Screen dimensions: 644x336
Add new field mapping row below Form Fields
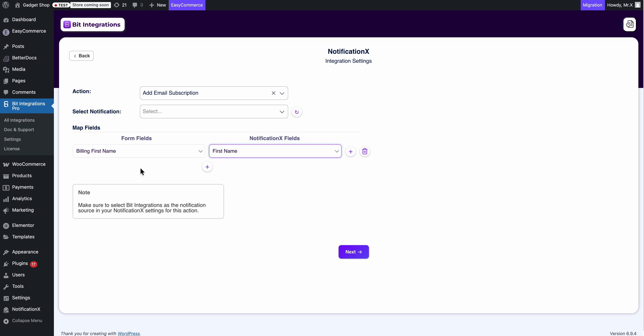coord(207,167)
